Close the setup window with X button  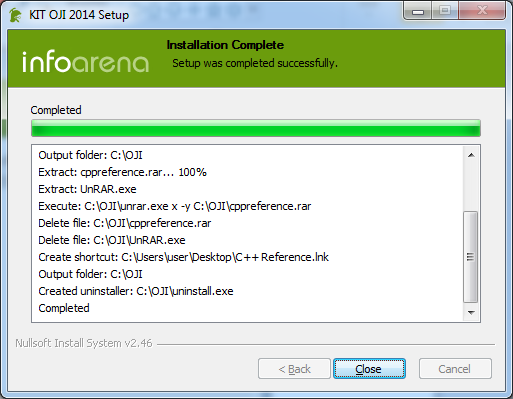(482, 12)
